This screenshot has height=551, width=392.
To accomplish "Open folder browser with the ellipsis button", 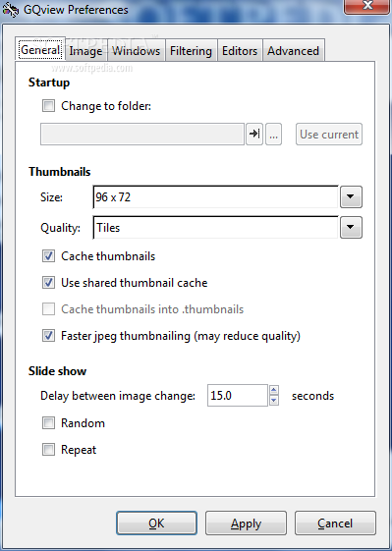I will [273, 134].
